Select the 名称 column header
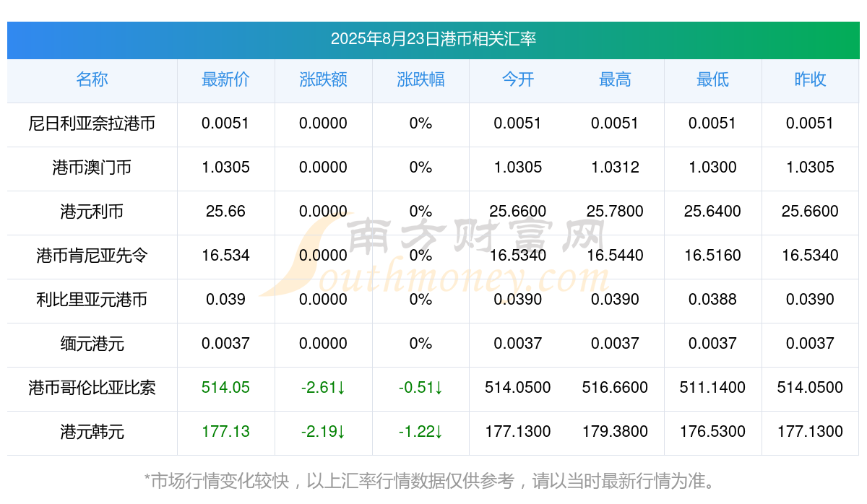This screenshot has width=867, height=504. 92,79
